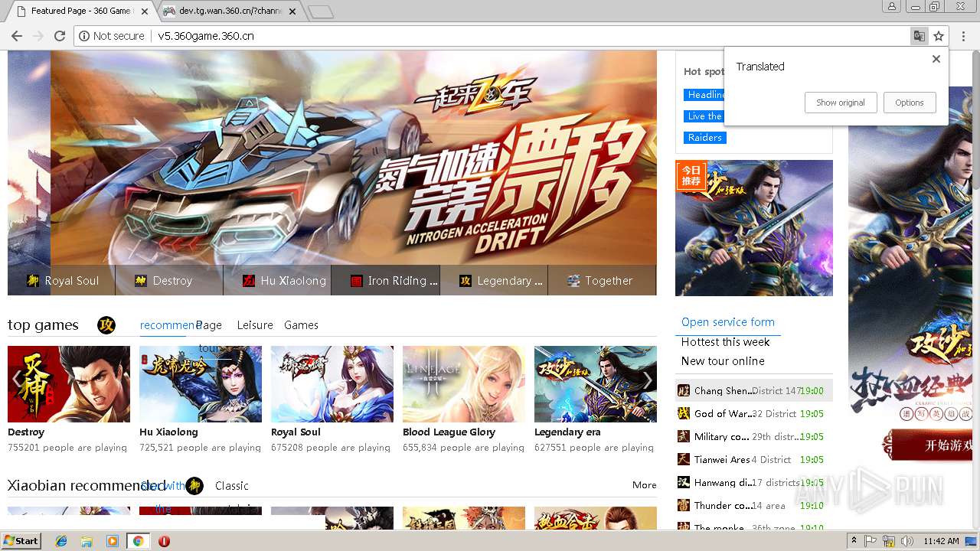Screen dimensions: 980x551
Task: Open Destroy game thumbnail
Action: [x=69, y=384]
